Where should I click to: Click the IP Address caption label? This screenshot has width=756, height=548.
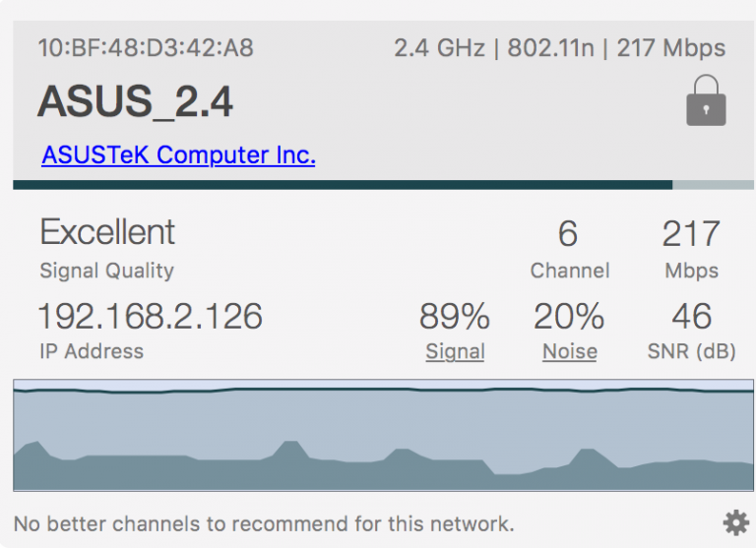point(91,351)
